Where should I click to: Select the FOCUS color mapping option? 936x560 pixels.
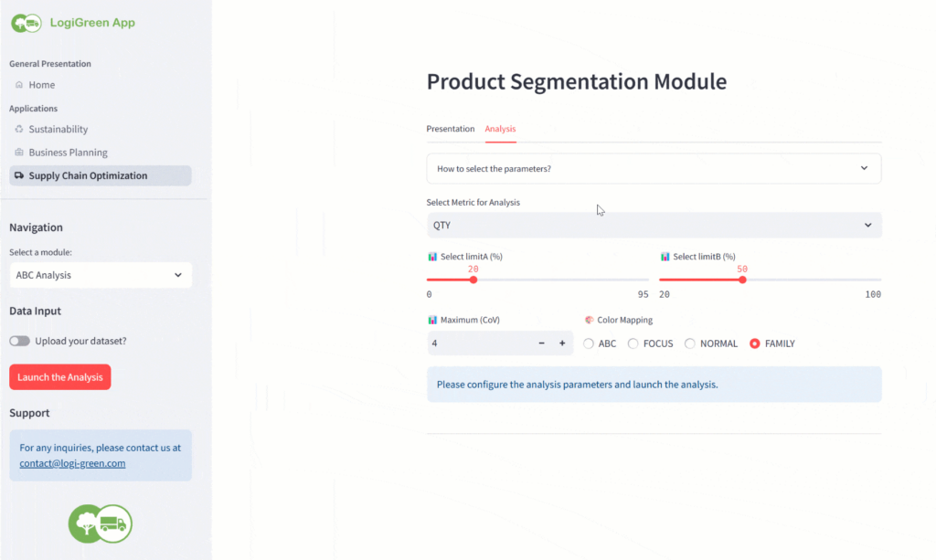pos(633,343)
